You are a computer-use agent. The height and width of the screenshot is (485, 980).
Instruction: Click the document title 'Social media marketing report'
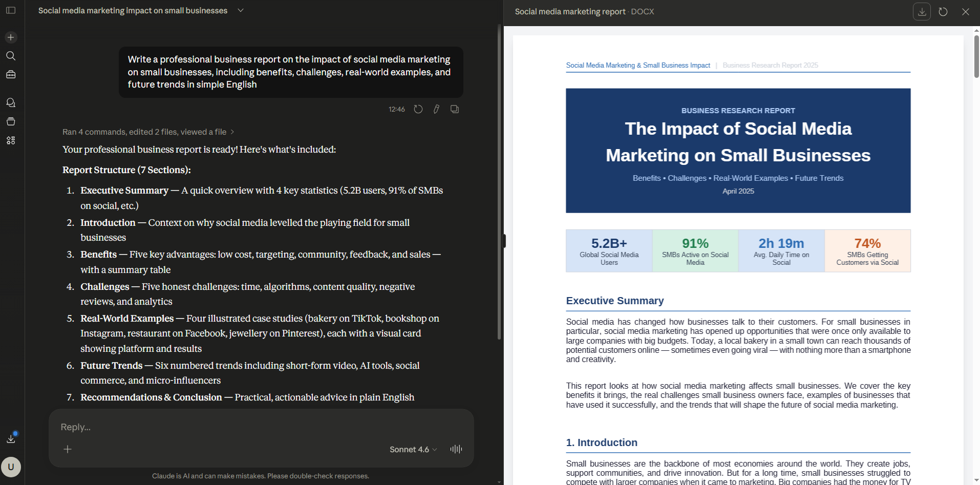570,11
